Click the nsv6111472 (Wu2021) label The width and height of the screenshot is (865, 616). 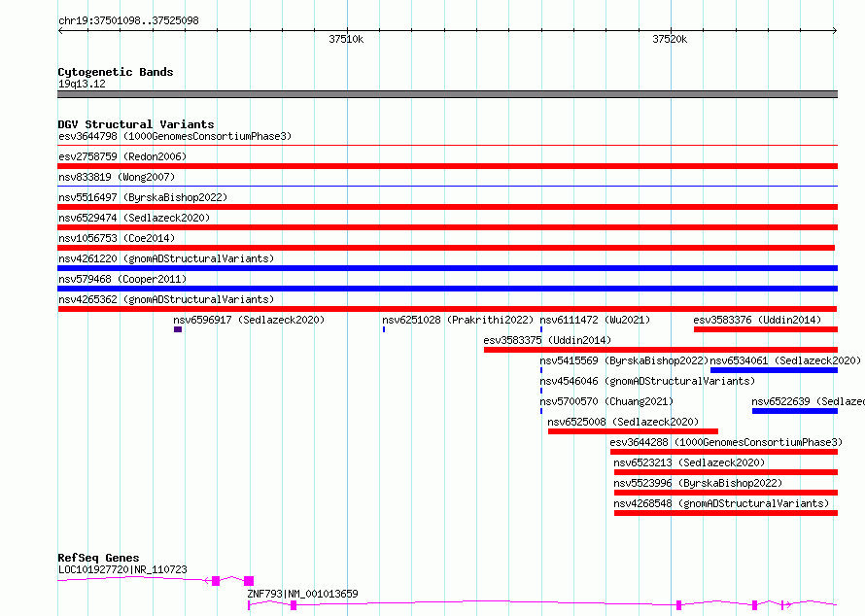[595, 320]
